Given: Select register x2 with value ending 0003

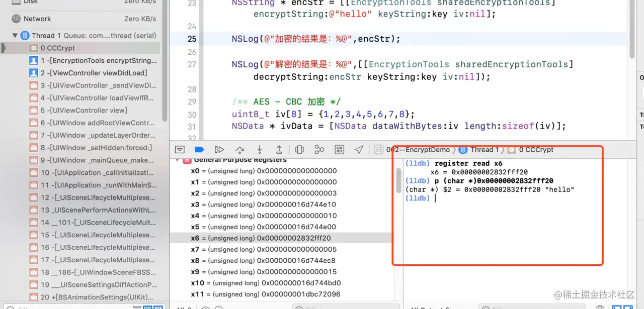Looking at the screenshot, I should pyautogui.click(x=281, y=193).
